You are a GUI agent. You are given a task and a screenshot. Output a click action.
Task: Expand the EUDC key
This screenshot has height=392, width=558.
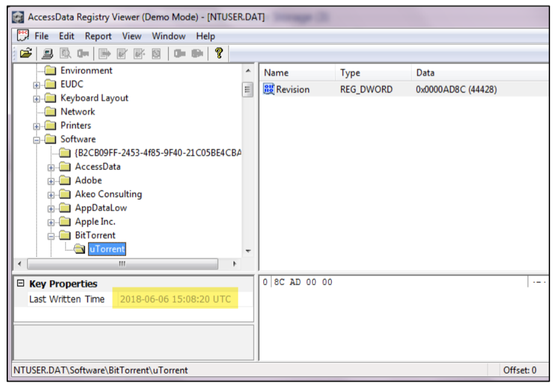tap(36, 85)
